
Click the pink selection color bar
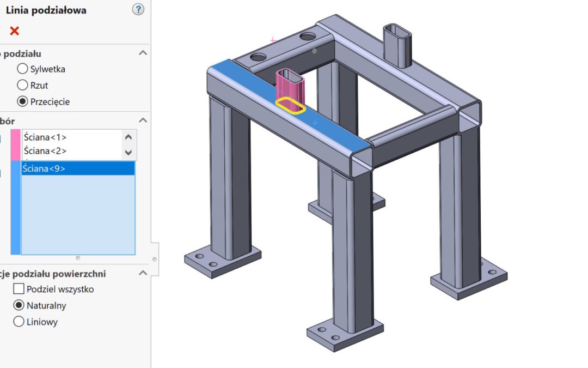click(x=15, y=144)
